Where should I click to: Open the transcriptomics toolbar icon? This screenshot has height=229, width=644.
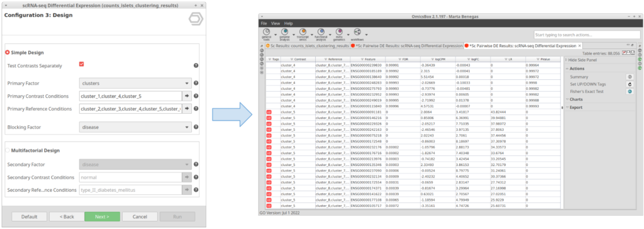tap(303, 32)
